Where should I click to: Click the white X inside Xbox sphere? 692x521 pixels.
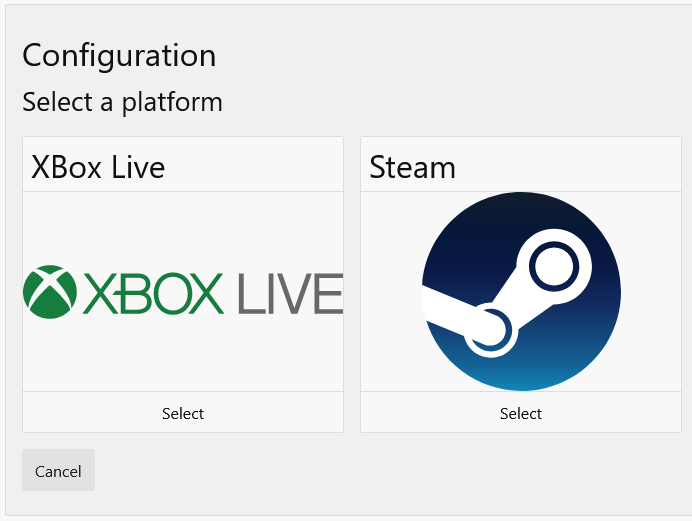tap(50, 290)
